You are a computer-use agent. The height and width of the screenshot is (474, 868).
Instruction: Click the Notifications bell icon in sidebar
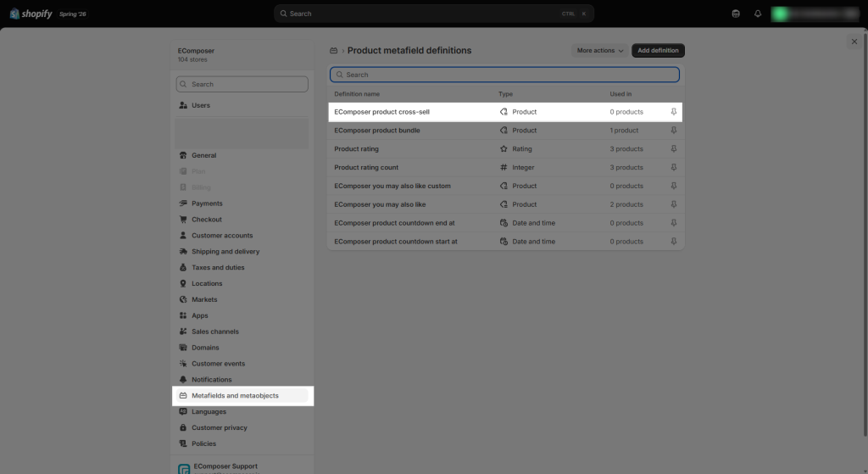pyautogui.click(x=183, y=380)
